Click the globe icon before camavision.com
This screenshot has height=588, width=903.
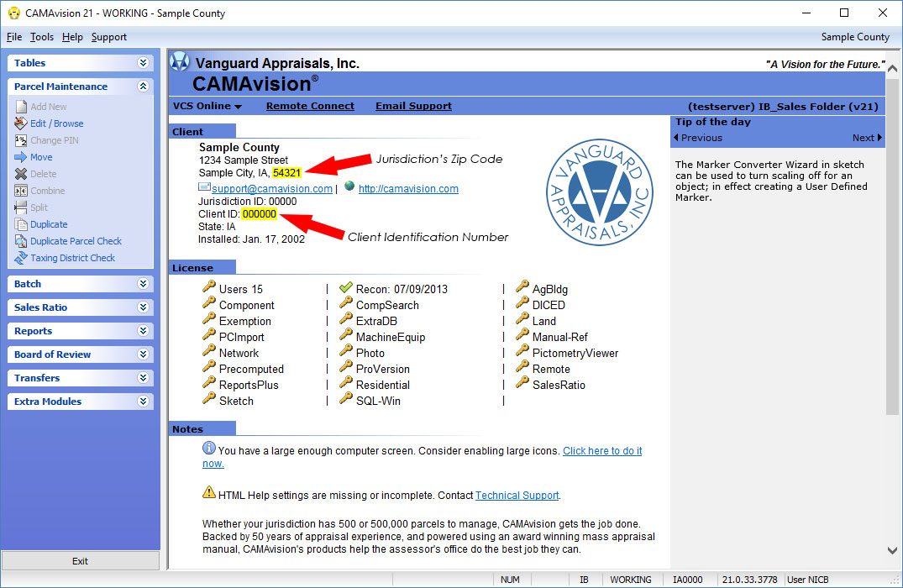349,187
